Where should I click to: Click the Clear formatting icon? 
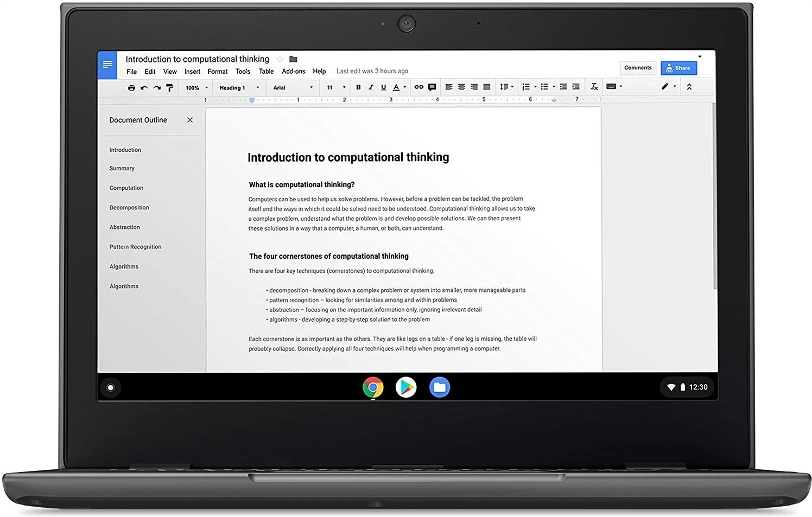click(x=594, y=87)
